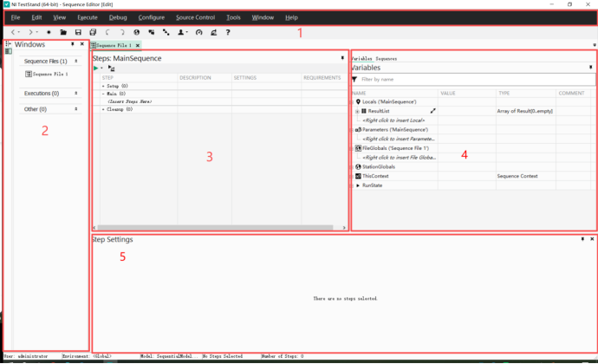Close the Windows panel
This screenshot has height=364, width=598.
coord(82,44)
